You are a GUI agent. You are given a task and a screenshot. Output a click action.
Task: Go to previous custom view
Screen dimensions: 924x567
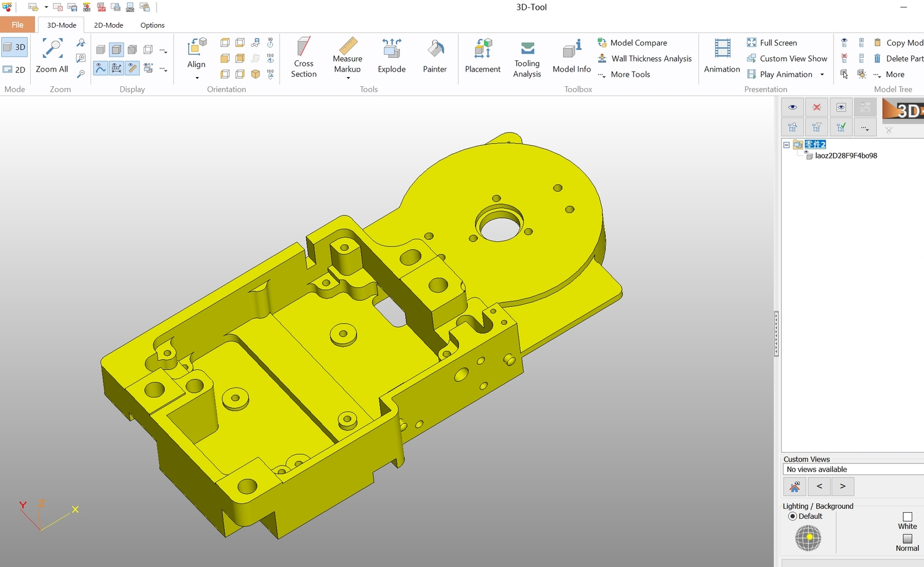pyautogui.click(x=819, y=486)
